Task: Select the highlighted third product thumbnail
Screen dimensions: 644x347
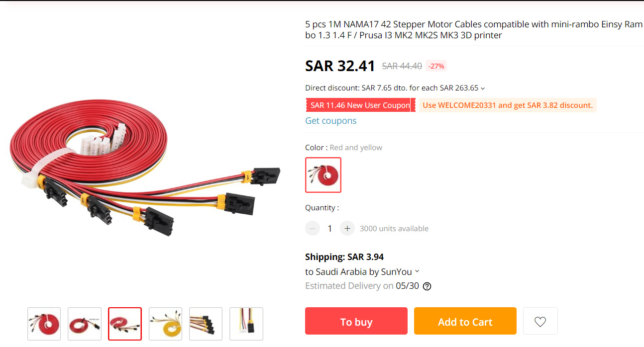Action: pyautogui.click(x=125, y=324)
